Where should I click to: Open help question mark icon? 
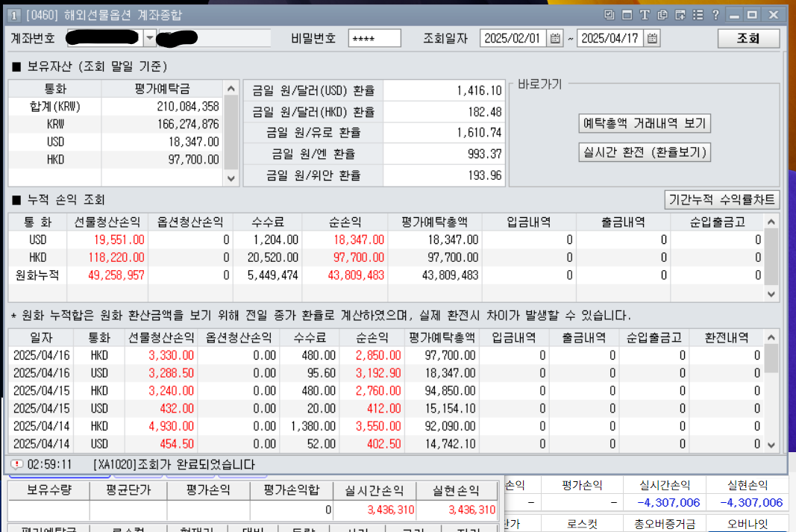(715, 15)
